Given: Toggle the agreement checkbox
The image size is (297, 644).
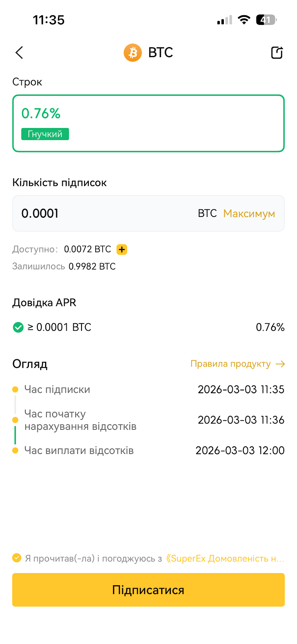Looking at the screenshot, I should pyautogui.click(x=17, y=558).
